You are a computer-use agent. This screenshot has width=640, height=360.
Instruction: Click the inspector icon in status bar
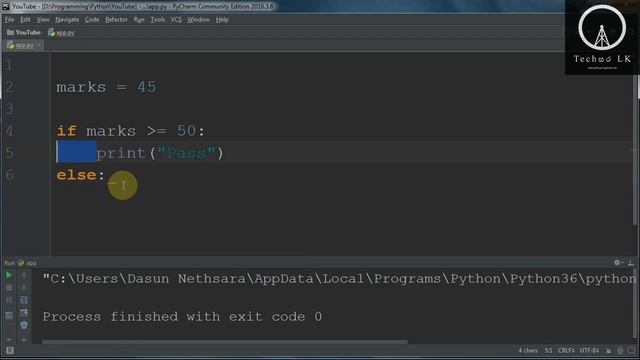(x=620, y=351)
